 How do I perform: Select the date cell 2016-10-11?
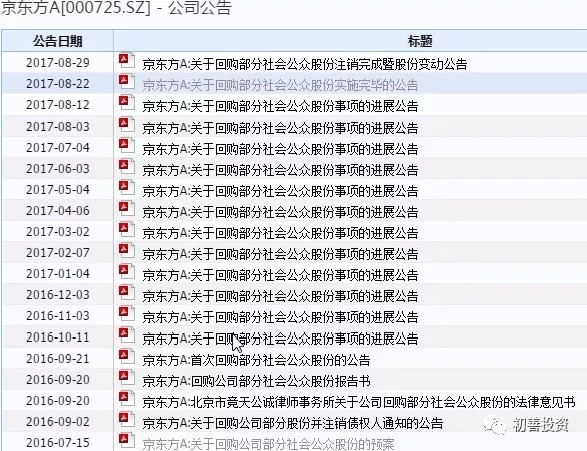tap(58, 337)
